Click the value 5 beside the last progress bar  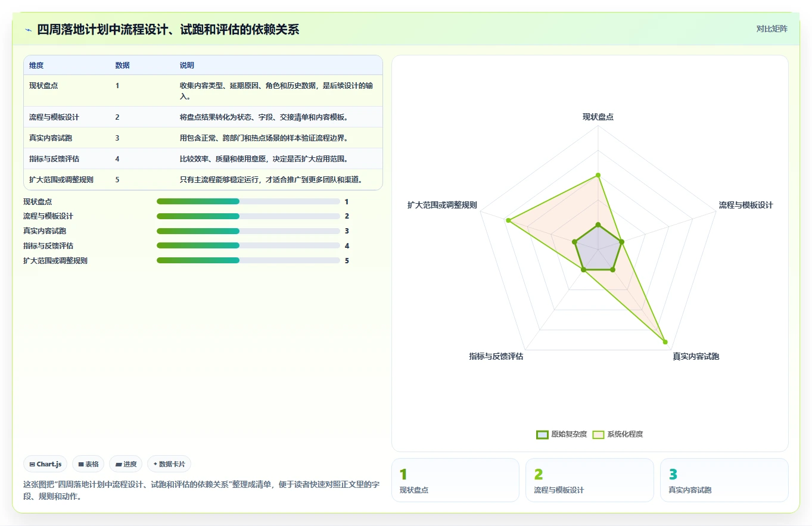tap(347, 260)
